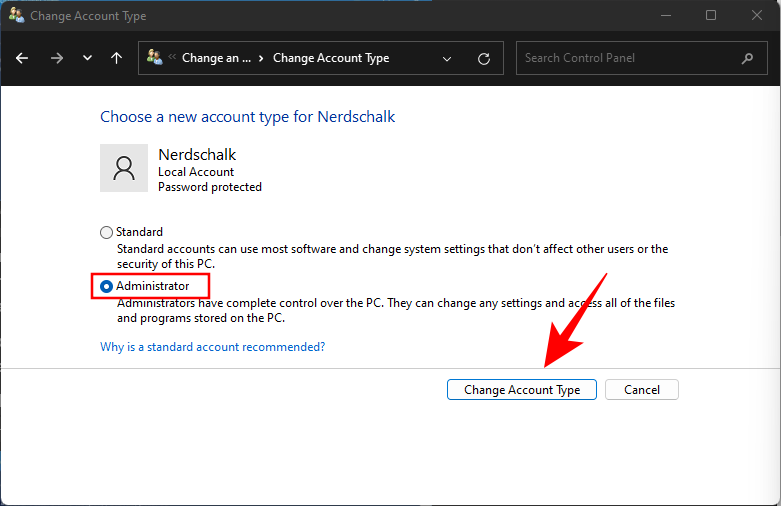The height and width of the screenshot is (506, 781).
Task: Go back using the back arrow
Action: (22, 58)
